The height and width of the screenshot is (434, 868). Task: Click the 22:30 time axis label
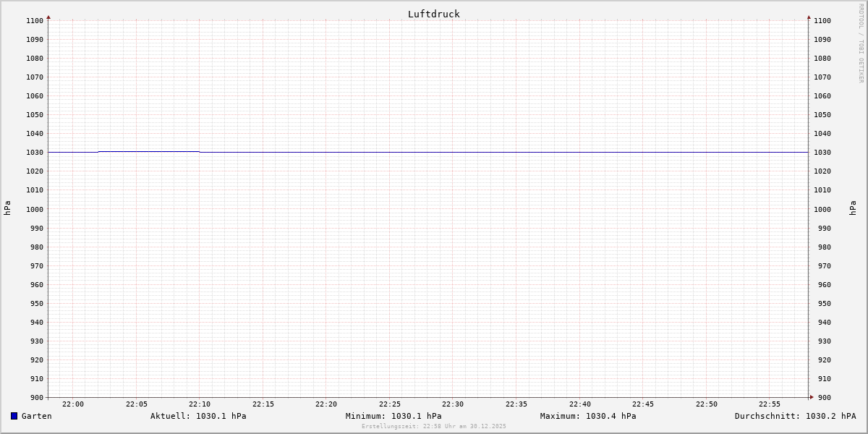[453, 404]
